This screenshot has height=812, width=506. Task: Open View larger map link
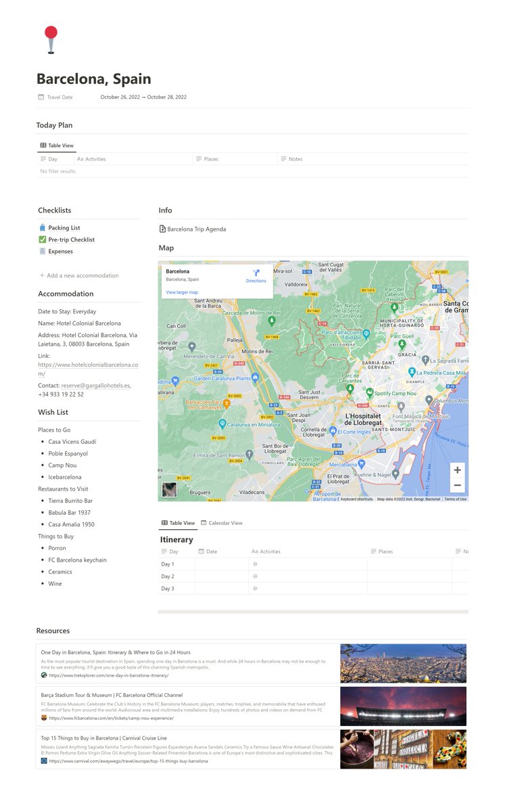tap(182, 292)
